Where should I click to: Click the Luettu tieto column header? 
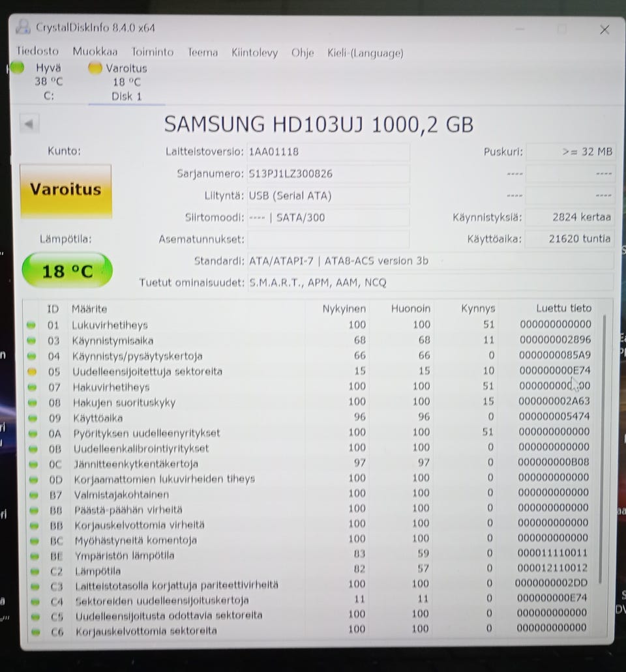563,308
